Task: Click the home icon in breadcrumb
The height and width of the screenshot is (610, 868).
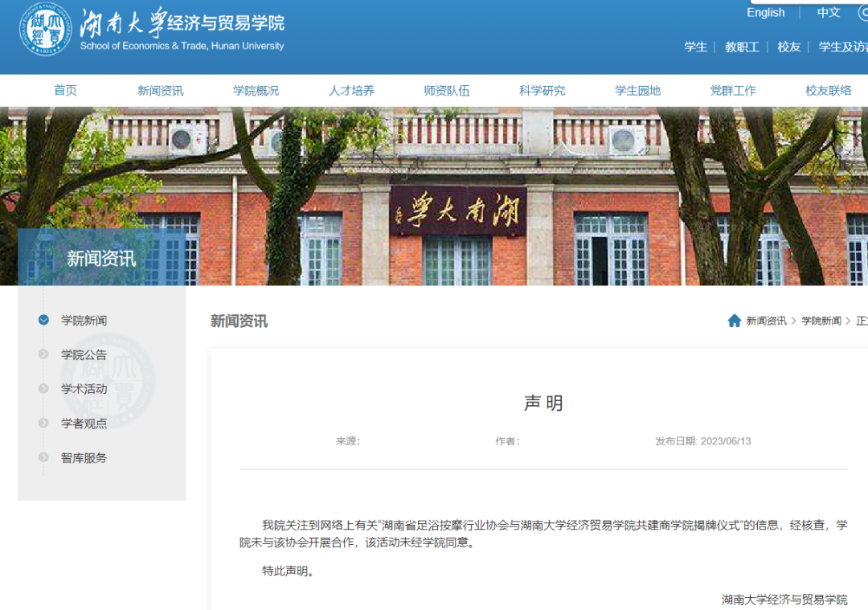Action: 734,321
